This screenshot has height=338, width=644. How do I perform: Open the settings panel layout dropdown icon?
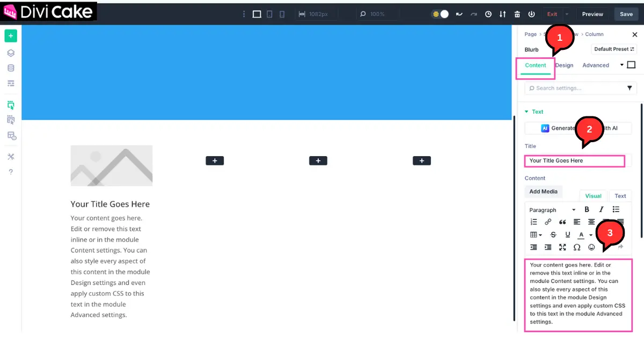pyautogui.click(x=628, y=65)
